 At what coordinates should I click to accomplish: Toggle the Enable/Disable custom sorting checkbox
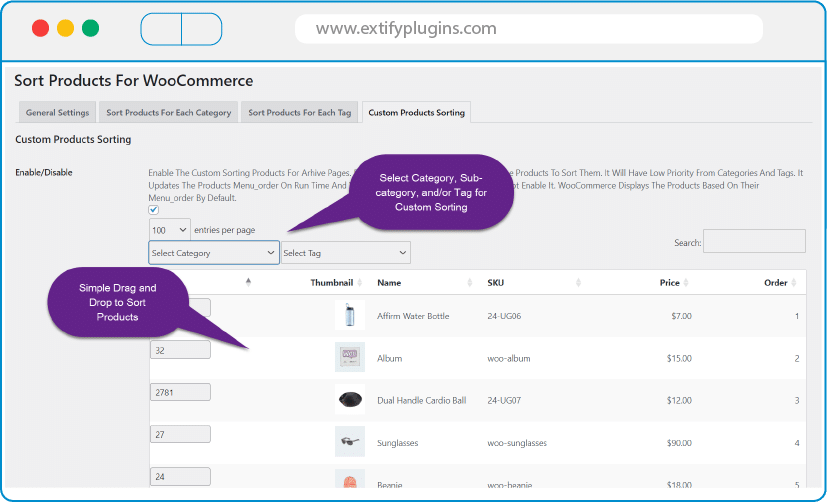pos(154,210)
